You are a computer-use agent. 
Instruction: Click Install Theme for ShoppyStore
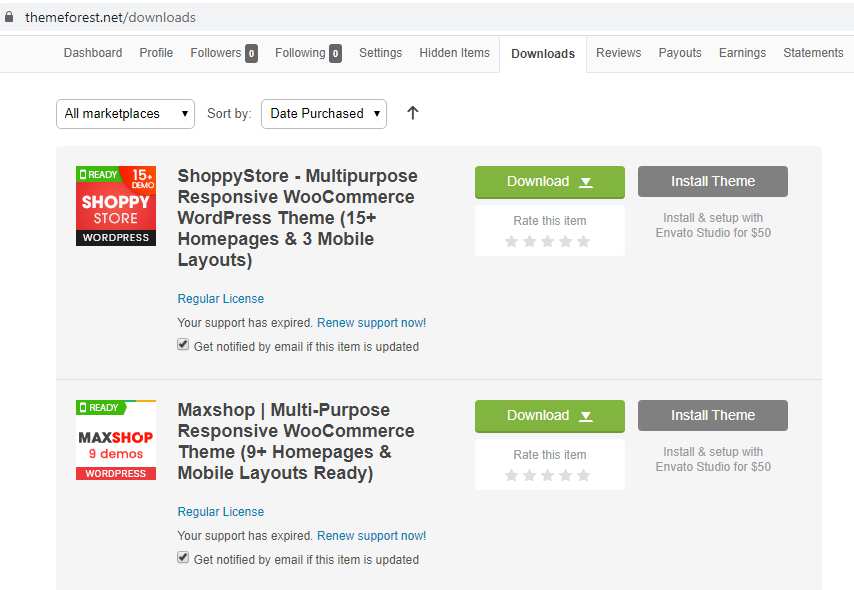click(x=713, y=181)
